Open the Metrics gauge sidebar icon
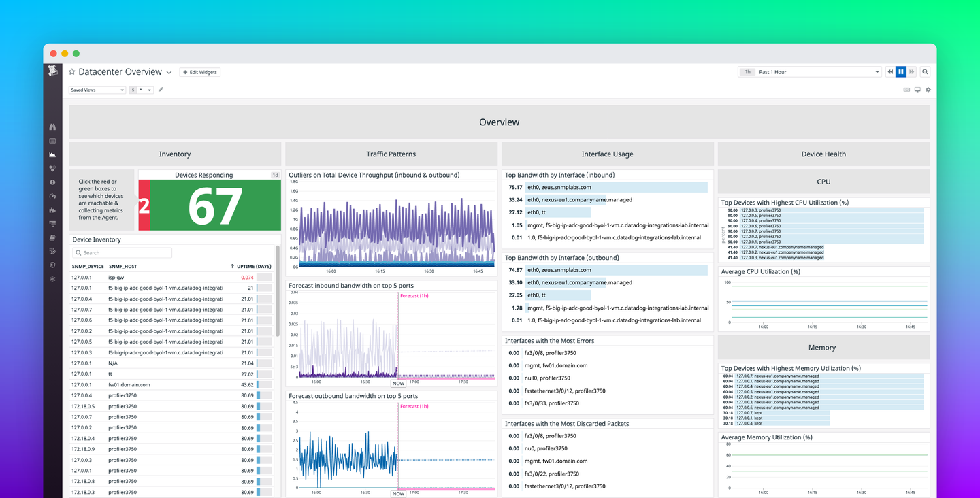 click(x=52, y=196)
